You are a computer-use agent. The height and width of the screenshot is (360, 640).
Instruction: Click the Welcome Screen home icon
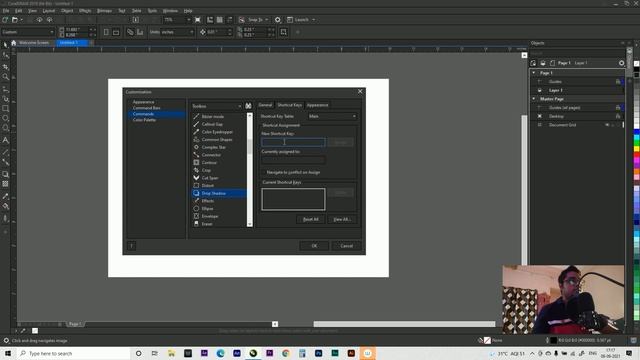click(x=13, y=42)
